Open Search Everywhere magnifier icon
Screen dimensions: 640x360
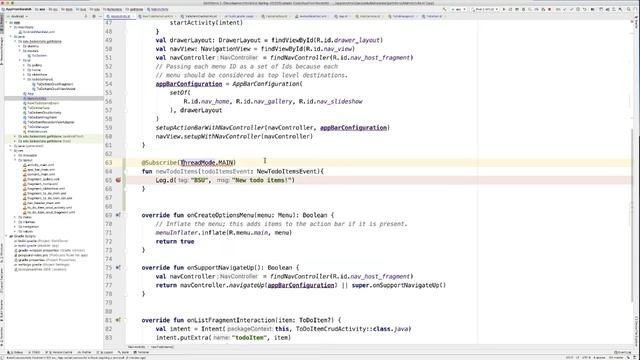pos(629,9)
